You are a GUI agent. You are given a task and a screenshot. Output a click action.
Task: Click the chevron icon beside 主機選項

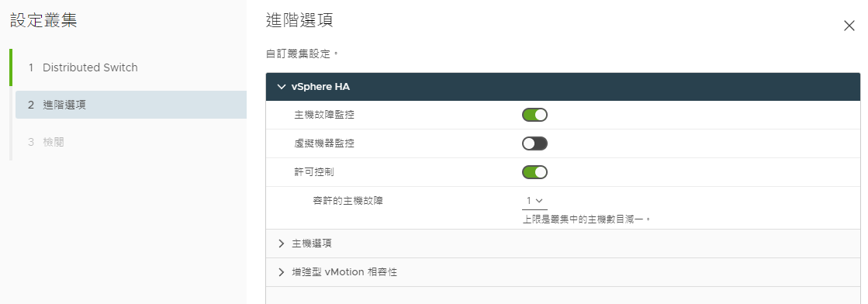[x=282, y=243]
